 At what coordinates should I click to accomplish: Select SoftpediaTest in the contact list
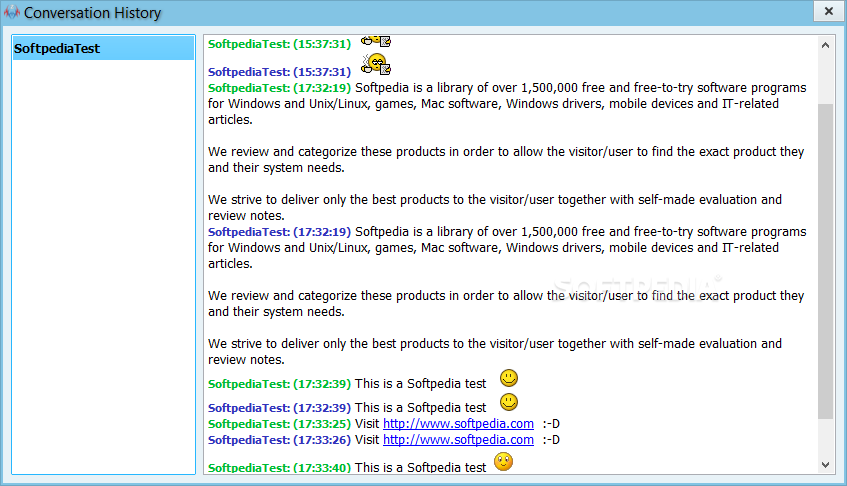pyautogui.click(x=103, y=49)
